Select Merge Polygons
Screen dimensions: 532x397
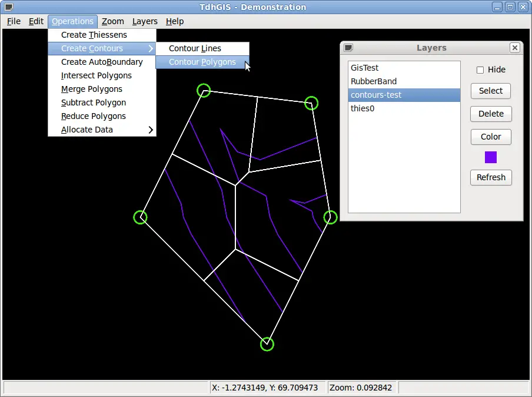[x=102, y=90]
